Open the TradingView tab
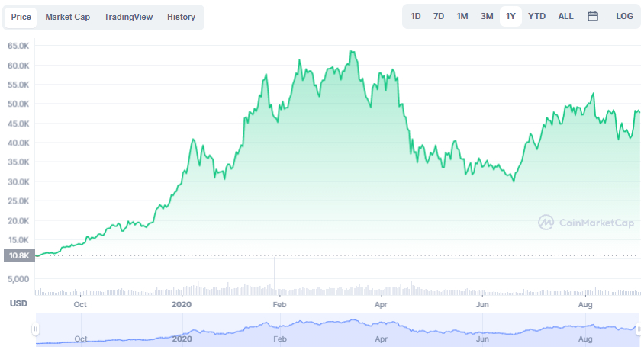 tap(128, 18)
